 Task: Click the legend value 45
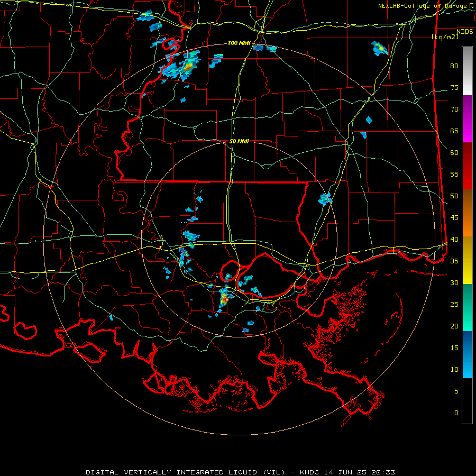pos(454,218)
